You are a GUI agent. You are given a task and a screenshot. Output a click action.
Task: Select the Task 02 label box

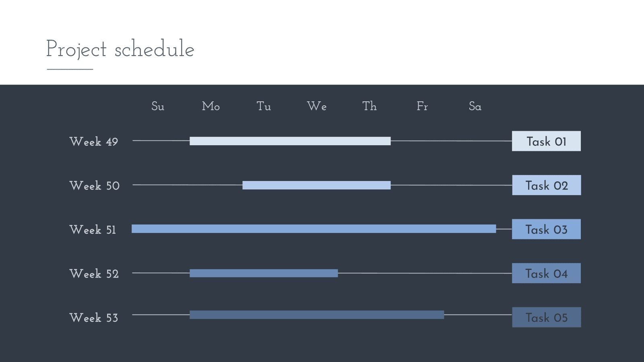[x=546, y=185]
